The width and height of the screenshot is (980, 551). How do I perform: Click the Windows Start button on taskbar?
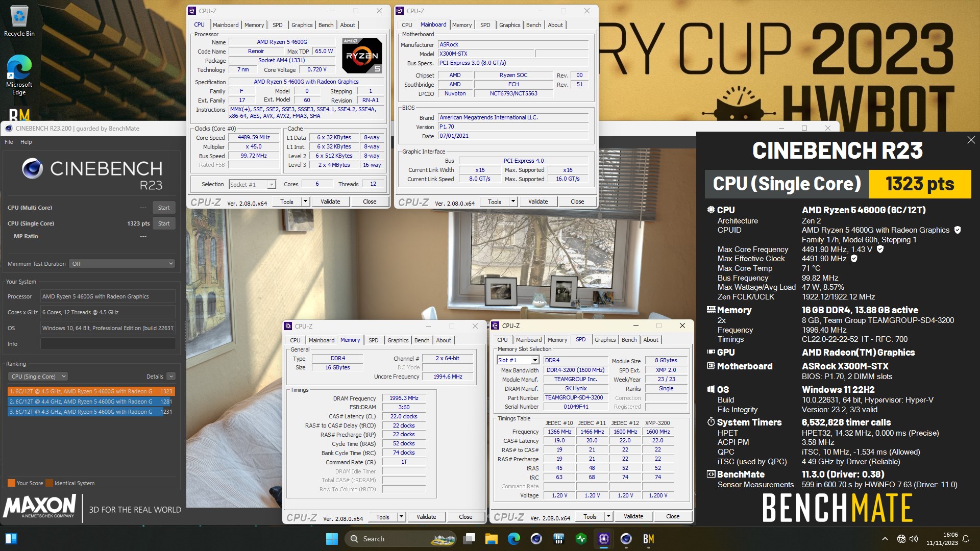click(x=332, y=539)
